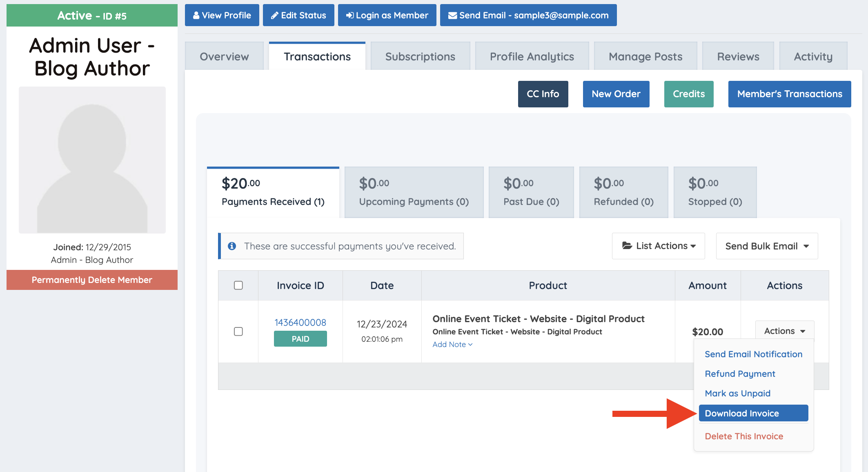The height and width of the screenshot is (472, 868).
Task: Choose Refund Payment in actions menu
Action: tap(740, 374)
